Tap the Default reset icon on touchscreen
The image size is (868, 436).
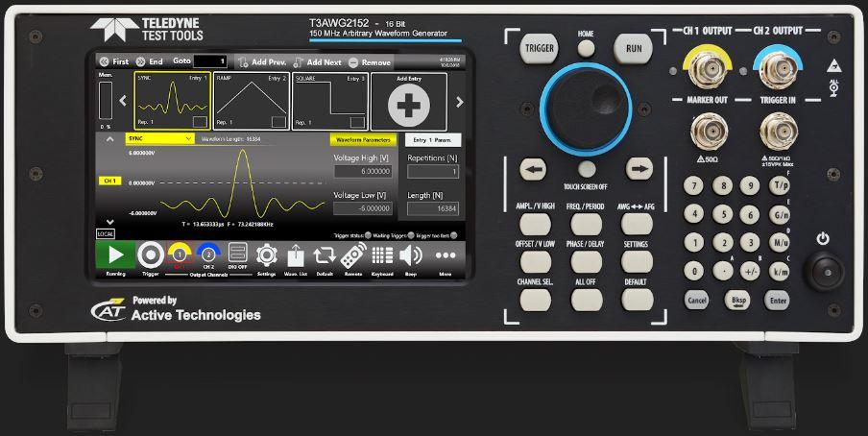point(325,254)
